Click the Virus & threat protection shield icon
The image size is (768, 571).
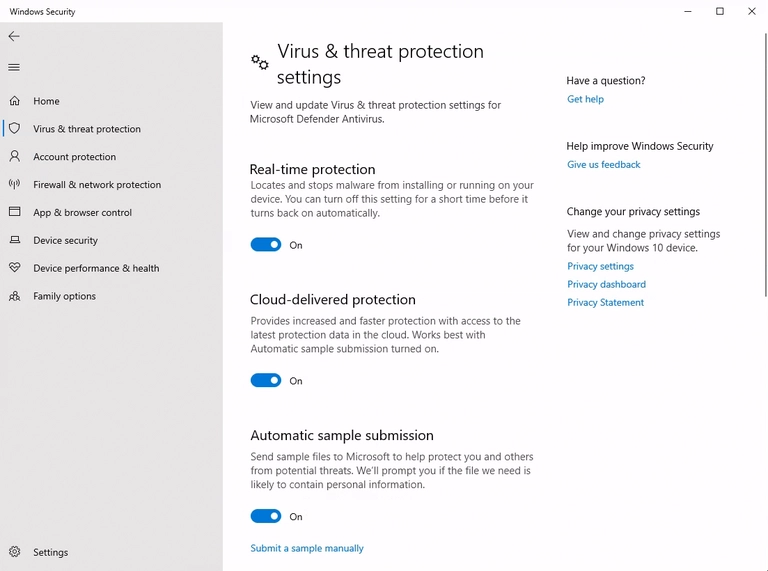[14, 129]
